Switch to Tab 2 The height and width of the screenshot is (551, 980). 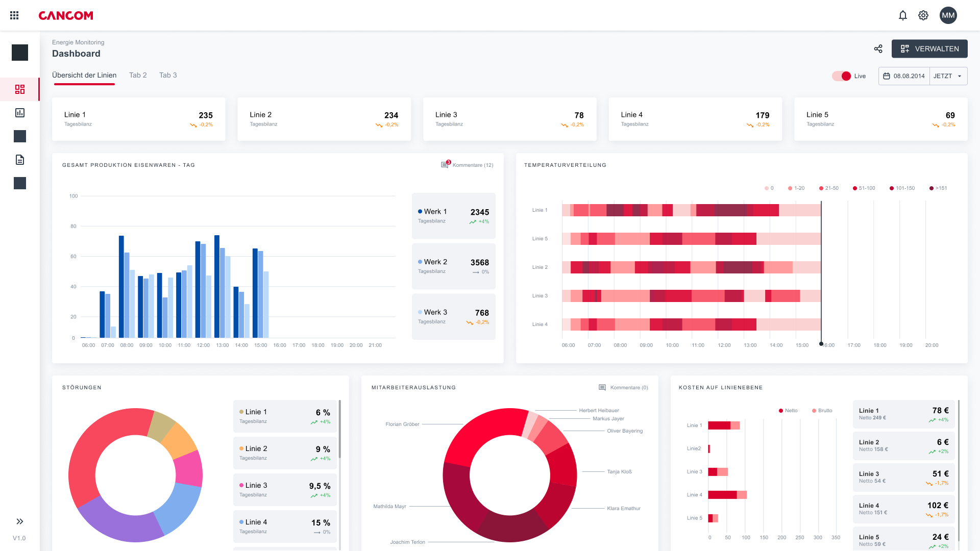click(138, 75)
